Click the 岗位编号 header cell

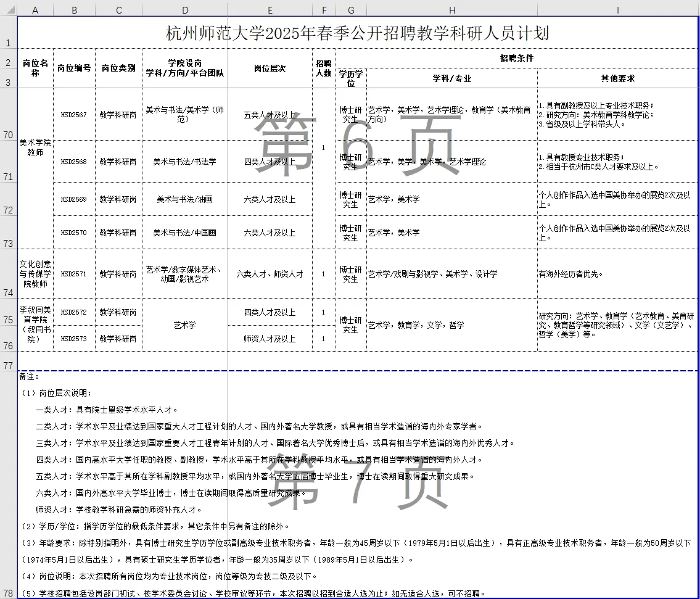point(74,68)
